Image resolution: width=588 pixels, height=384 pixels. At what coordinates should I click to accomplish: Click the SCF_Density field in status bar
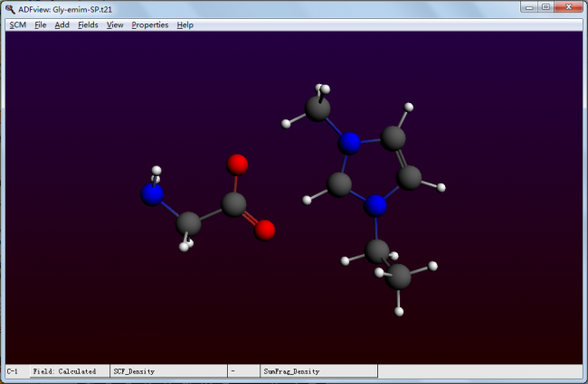click(168, 371)
